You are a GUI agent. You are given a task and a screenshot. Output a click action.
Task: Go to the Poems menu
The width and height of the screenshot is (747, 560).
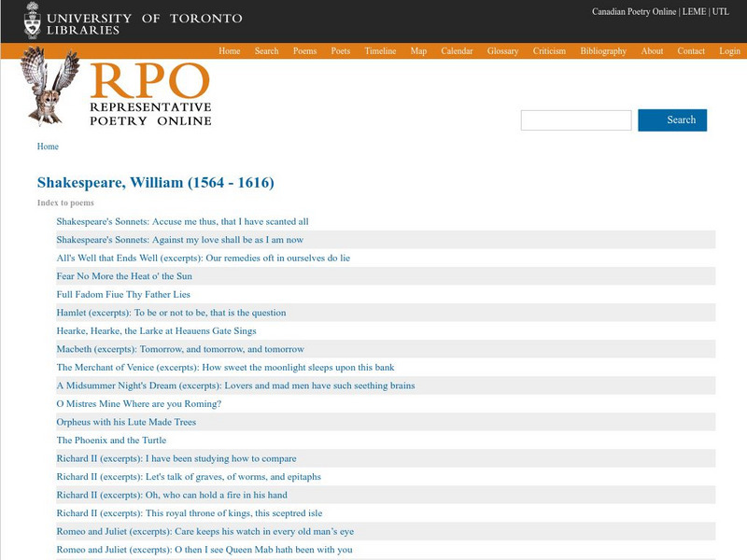click(305, 51)
